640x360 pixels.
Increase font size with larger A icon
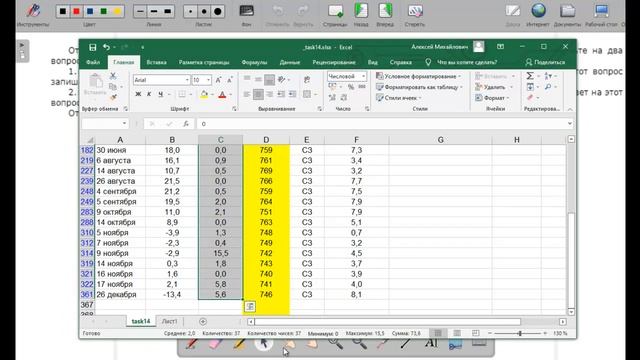[x=218, y=80]
